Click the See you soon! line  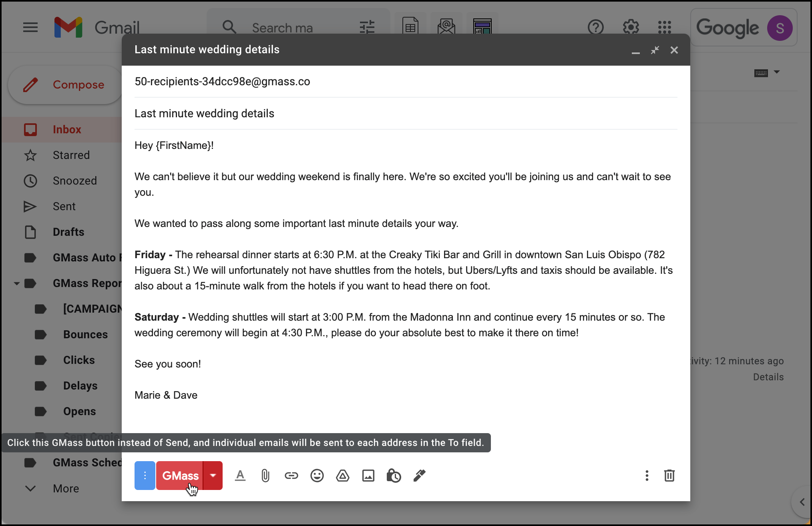[x=168, y=364]
